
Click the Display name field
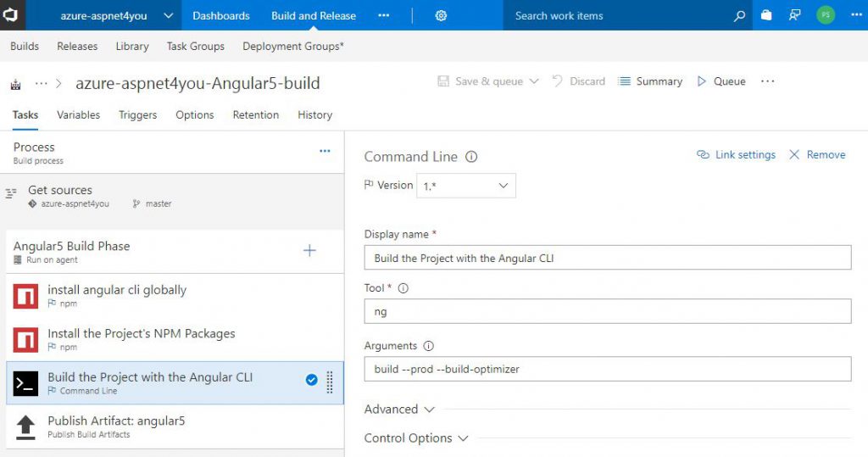[x=607, y=258]
